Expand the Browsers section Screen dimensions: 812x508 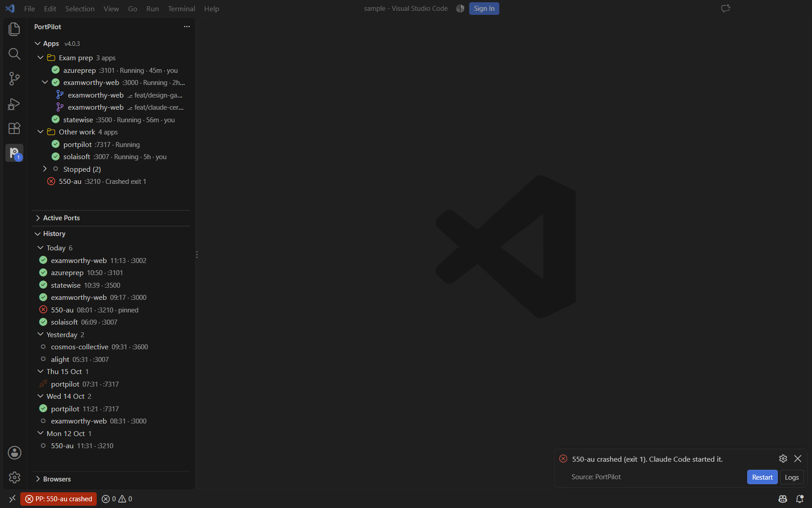pos(38,479)
